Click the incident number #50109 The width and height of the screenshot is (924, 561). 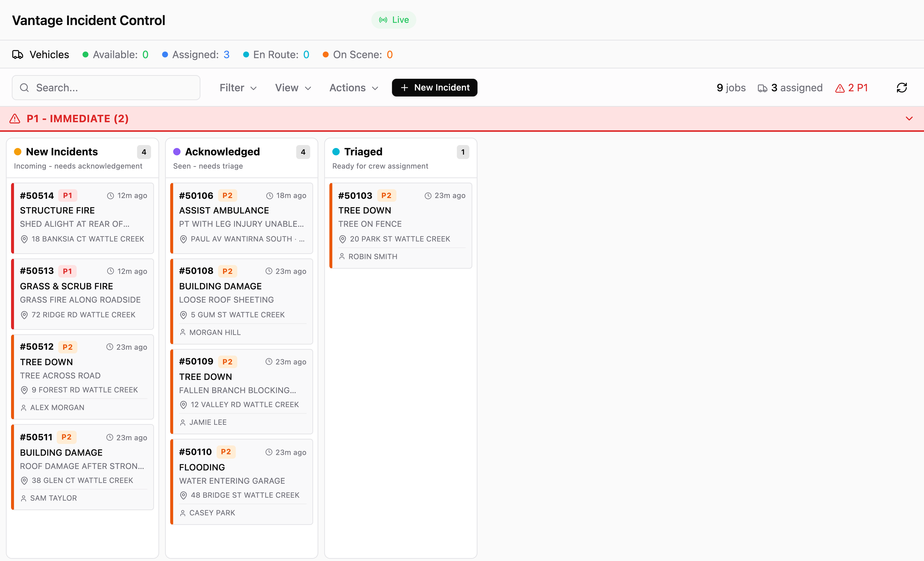click(196, 362)
